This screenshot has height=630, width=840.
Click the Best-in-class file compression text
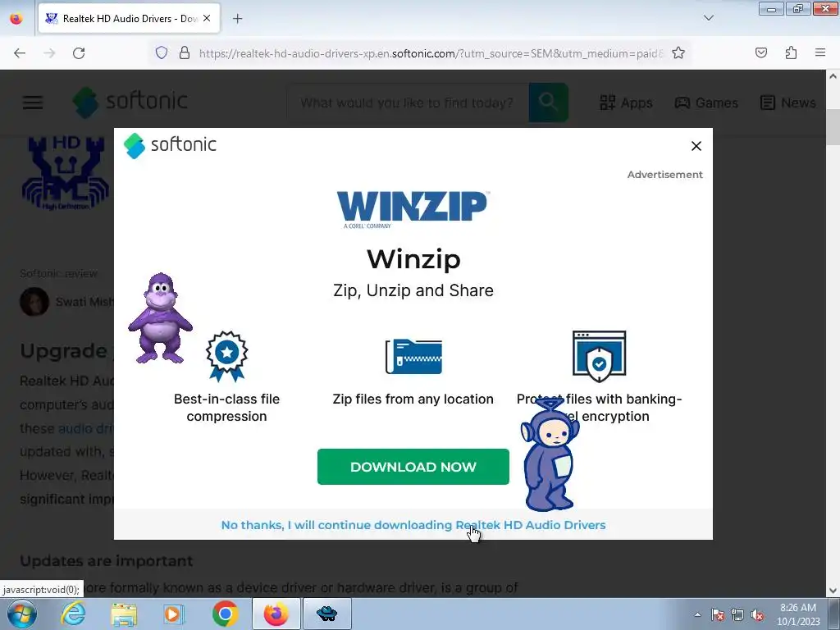point(226,408)
